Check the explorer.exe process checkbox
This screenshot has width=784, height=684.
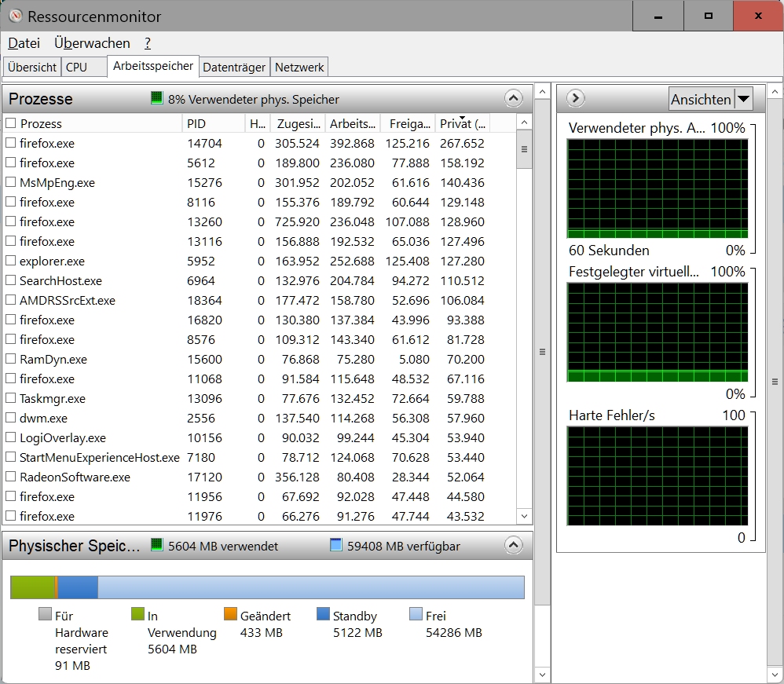pyautogui.click(x=11, y=261)
